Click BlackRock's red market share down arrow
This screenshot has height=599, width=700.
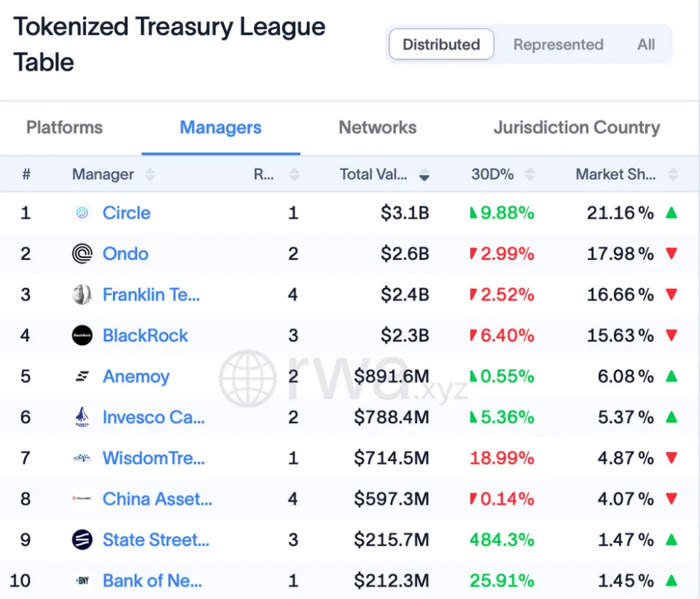coord(672,335)
